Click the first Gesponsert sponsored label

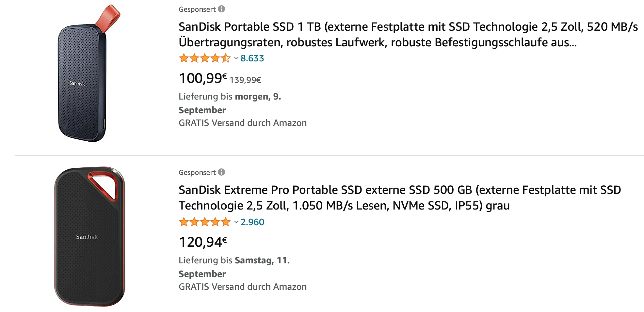tap(197, 9)
